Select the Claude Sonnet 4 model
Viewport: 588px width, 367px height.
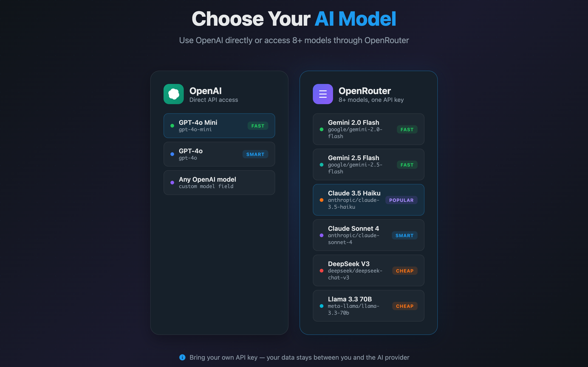[368, 235]
